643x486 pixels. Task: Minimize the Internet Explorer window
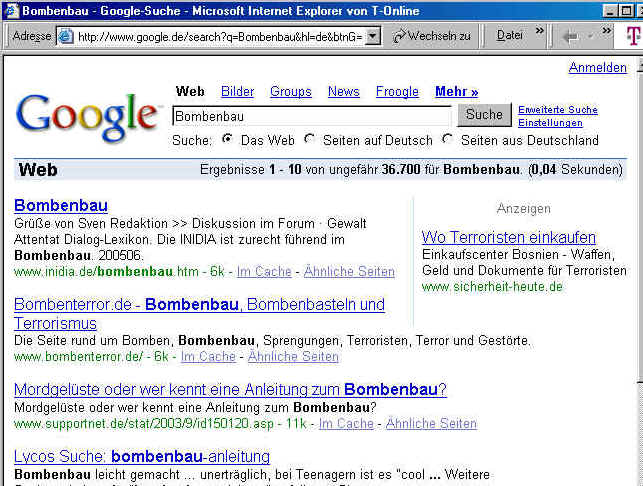click(610, 11)
